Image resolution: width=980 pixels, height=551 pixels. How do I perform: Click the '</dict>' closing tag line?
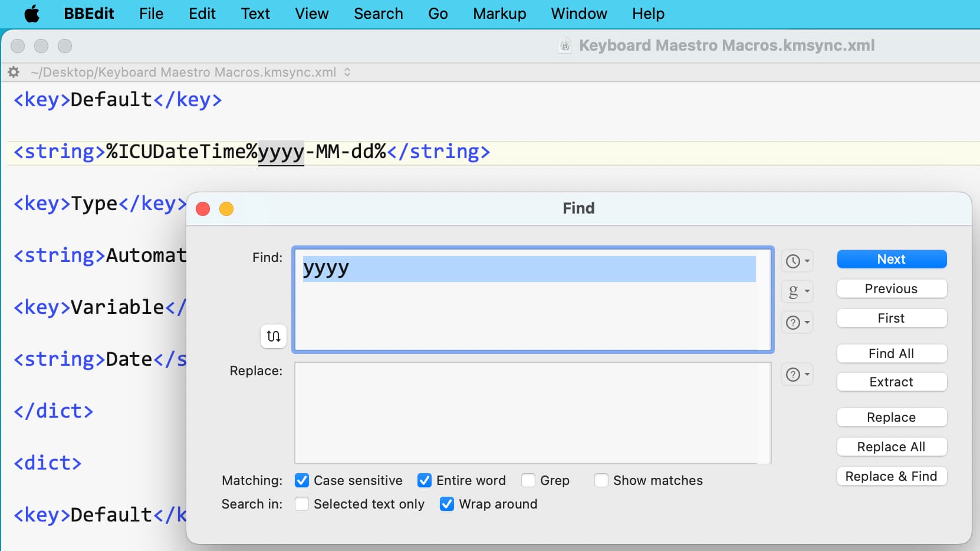54,411
